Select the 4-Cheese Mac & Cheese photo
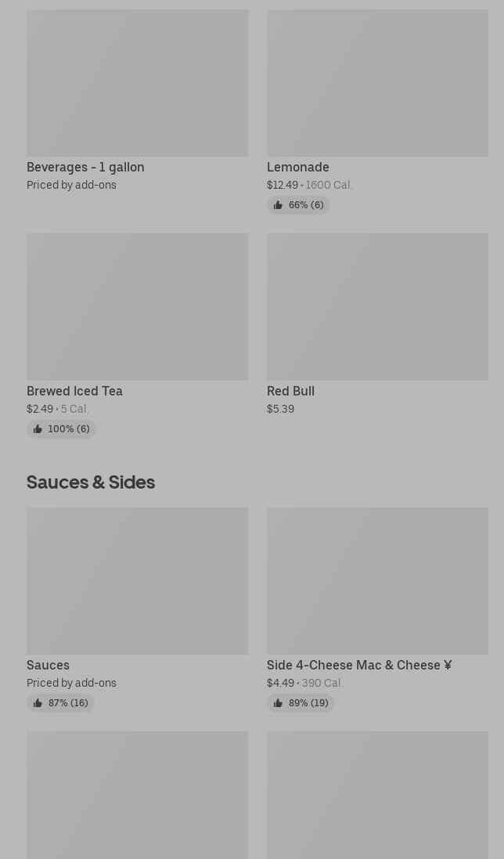This screenshot has width=504, height=859. point(377,580)
